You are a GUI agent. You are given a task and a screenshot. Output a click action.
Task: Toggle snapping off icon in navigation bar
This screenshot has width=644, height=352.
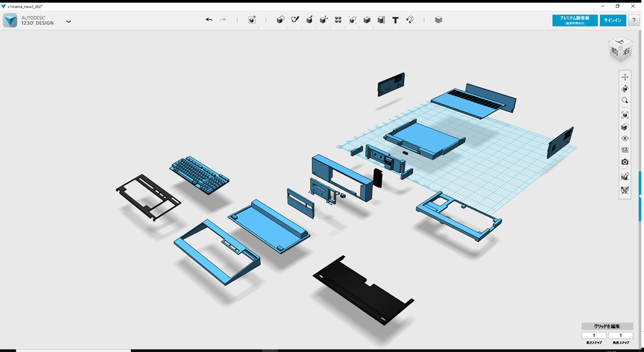point(625,189)
